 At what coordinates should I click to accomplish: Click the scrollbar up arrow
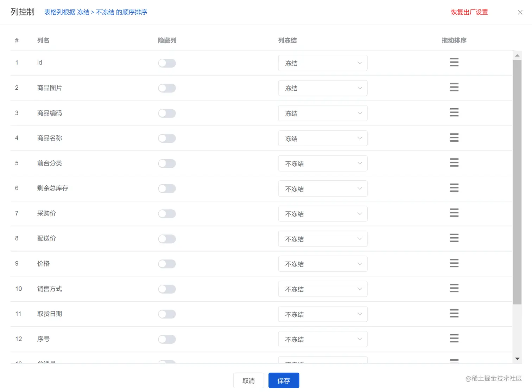517,56
